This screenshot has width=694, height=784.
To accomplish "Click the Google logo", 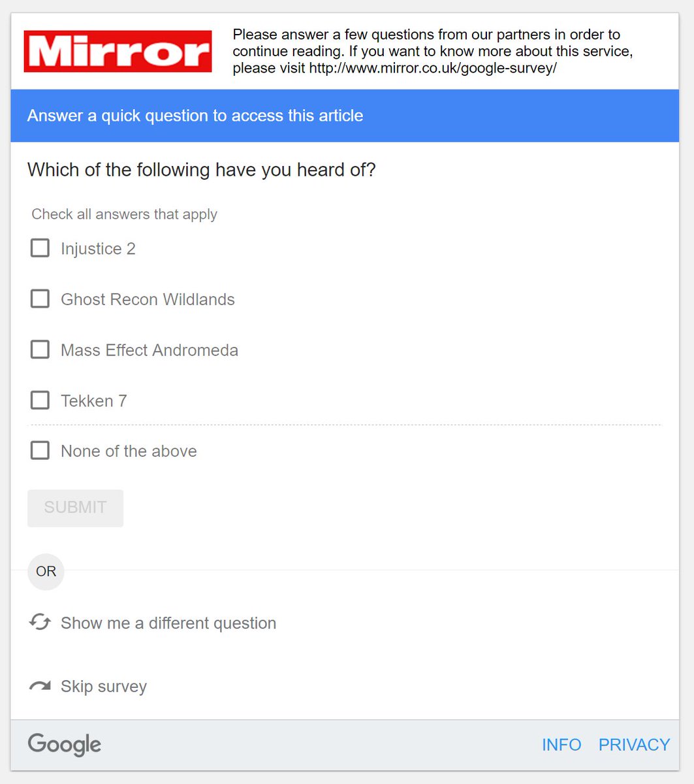I will 65,744.
